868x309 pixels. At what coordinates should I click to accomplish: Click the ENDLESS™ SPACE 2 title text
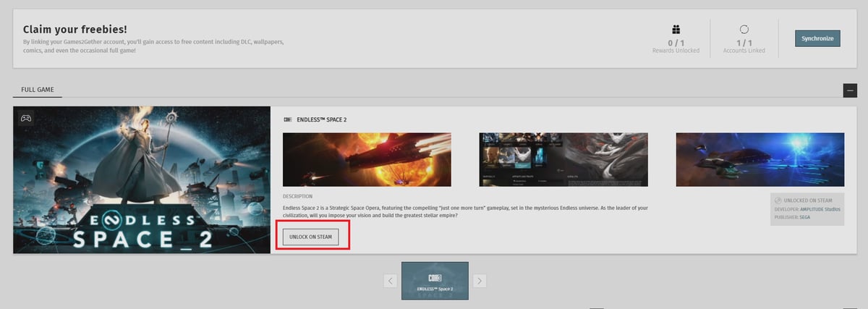click(x=322, y=119)
